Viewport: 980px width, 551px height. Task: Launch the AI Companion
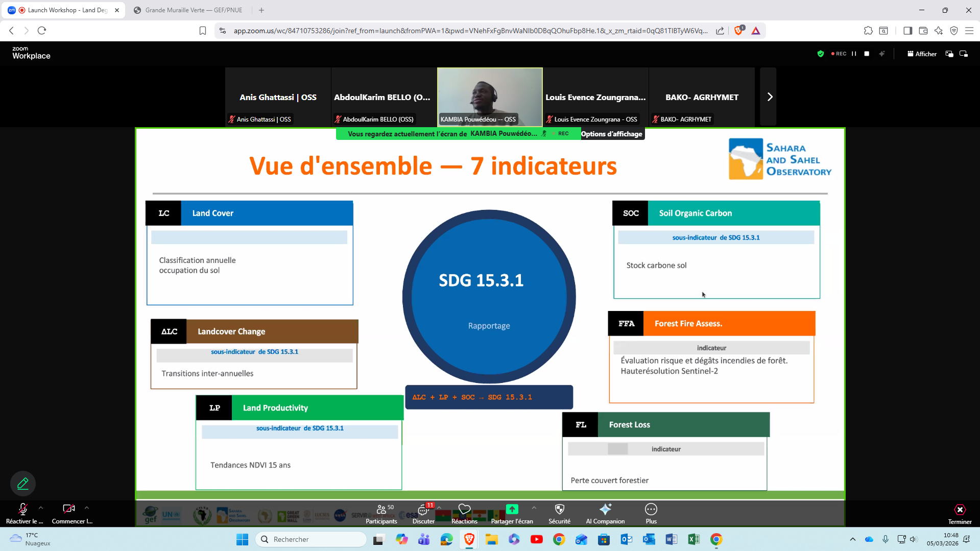[x=605, y=513]
